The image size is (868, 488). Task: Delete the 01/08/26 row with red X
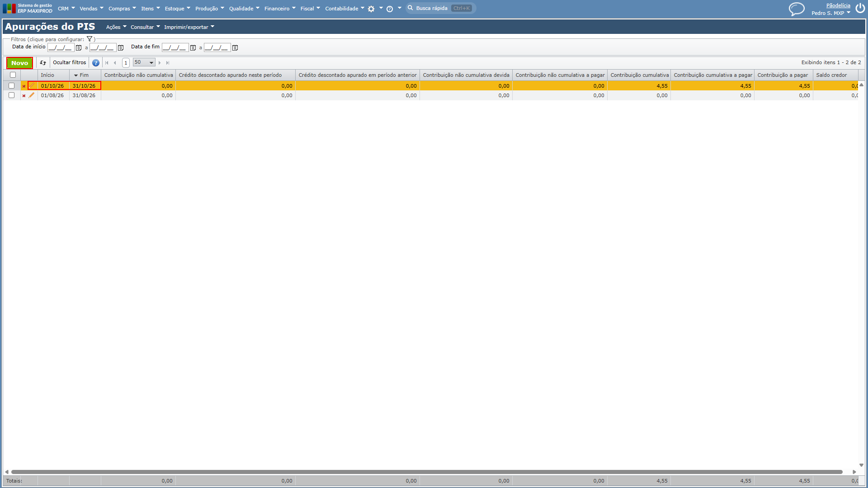tap(24, 96)
